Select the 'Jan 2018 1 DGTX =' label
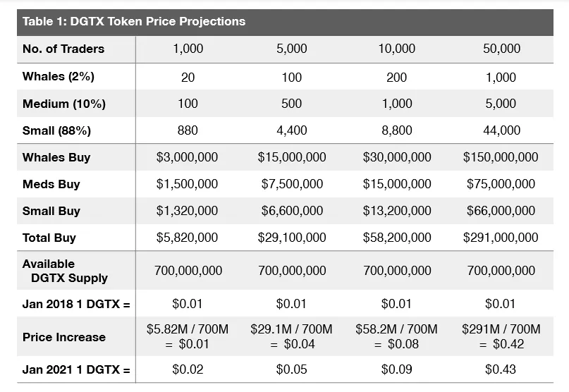Screen dimensions: 569x392 (76, 304)
